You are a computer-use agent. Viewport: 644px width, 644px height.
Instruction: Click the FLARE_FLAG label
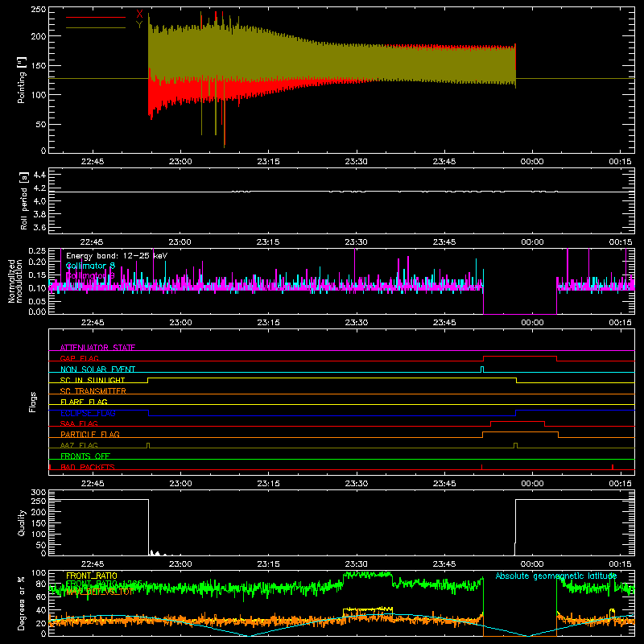pos(84,402)
